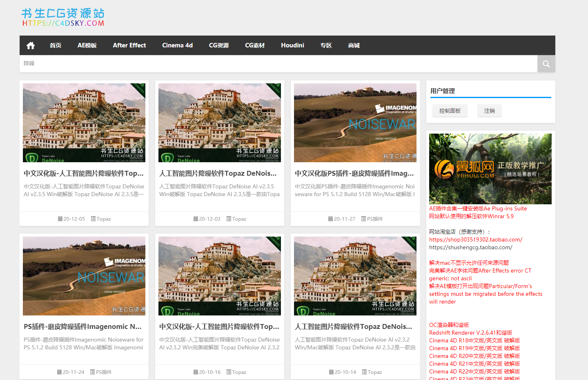This screenshot has height=380, width=588.
Task: Open 首页 in the navigation menu
Action: (x=56, y=45)
